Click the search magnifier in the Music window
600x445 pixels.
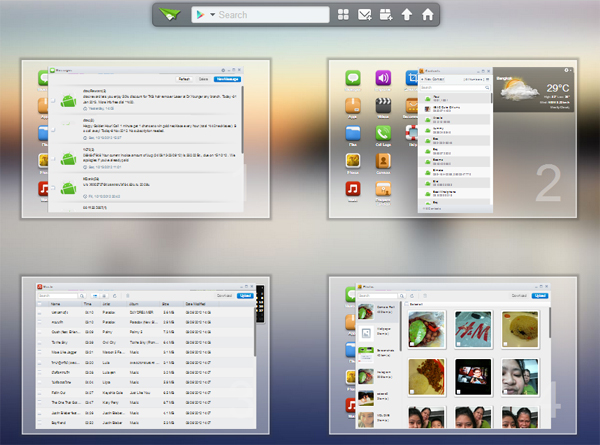[82, 296]
